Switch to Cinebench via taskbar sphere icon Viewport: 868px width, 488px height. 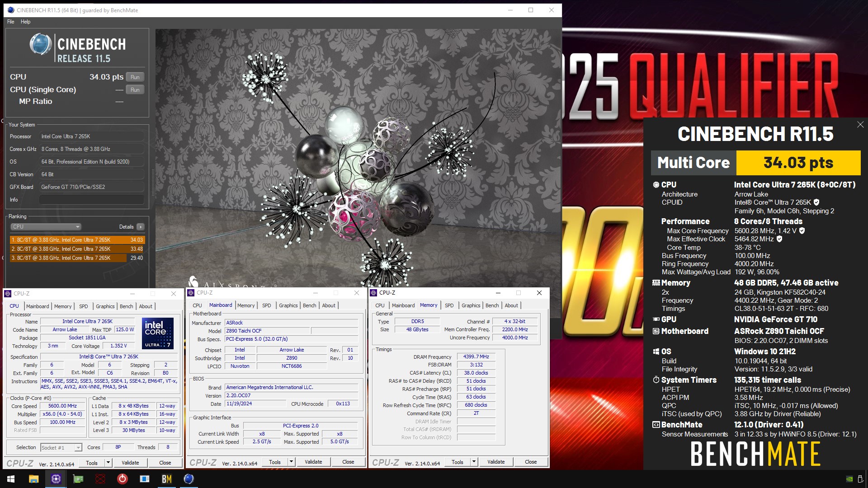click(189, 479)
